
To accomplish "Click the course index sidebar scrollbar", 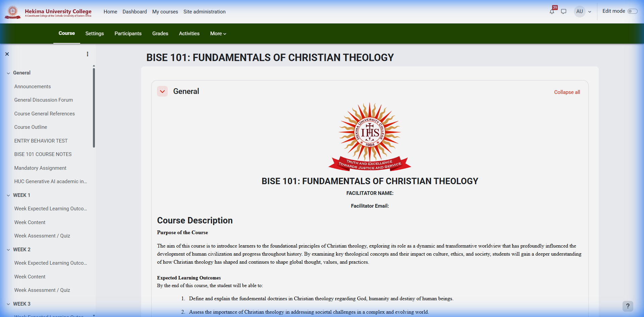I will [x=94, y=108].
